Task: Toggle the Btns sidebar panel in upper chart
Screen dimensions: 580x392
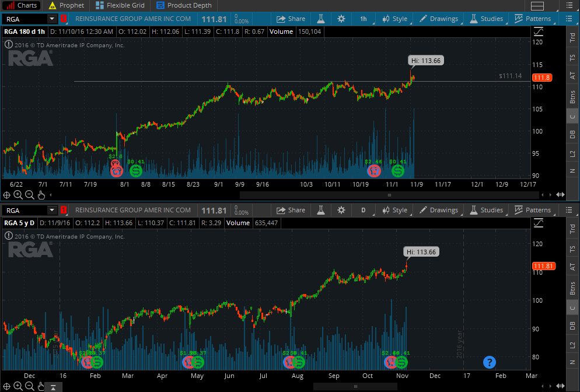Action: tap(572, 97)
